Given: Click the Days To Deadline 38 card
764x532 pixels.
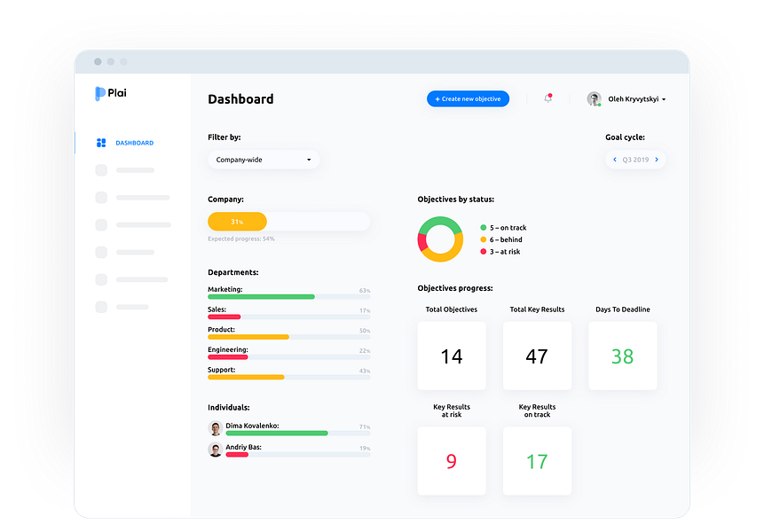Looking at the screenshot, I should click(623, 356).
